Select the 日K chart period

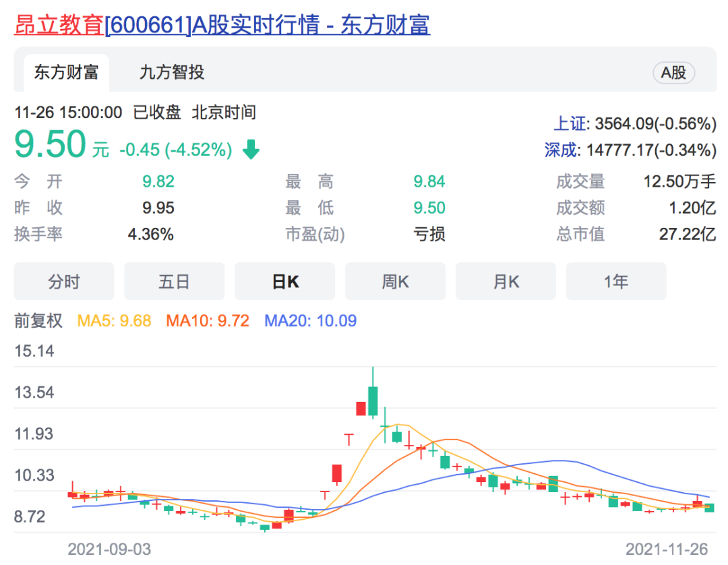pyautogui.click(x=285, y=281)
